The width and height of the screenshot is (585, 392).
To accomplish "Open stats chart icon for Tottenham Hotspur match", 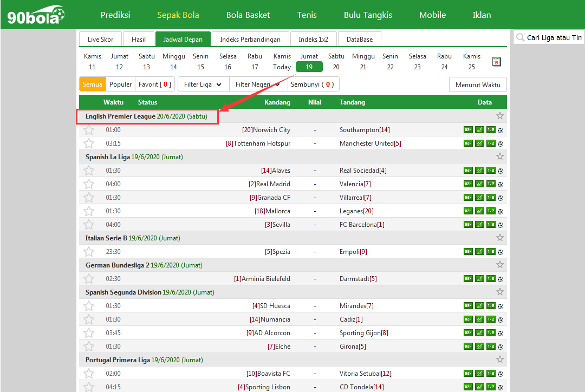I will [x=480, y=143].
